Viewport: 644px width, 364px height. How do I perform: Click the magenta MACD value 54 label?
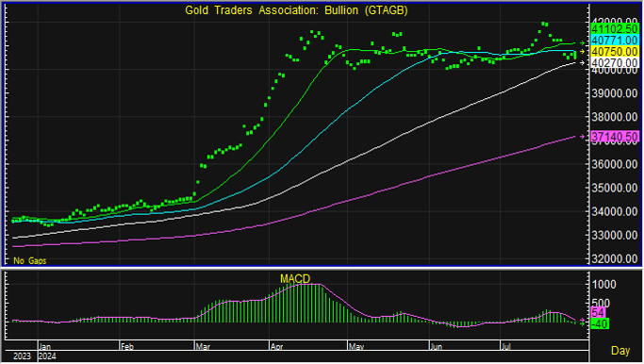tap(598, 313)
